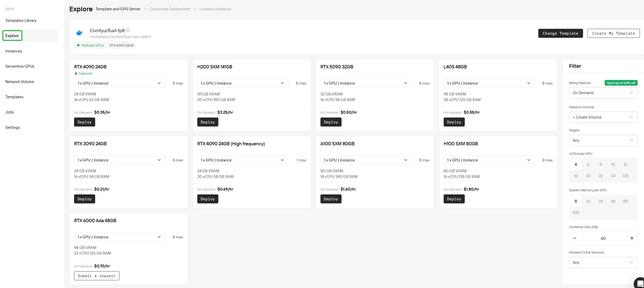Expand GPU count dropdown for RTX 4090 24GB

point(120,83)
